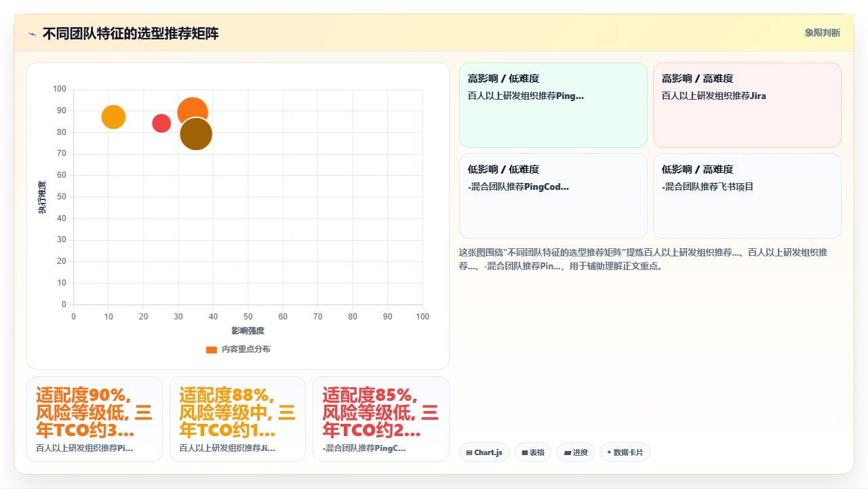
Task: Click text -混合团队推荐PingCod… in quadrant card
Action: tap(518, 187)
